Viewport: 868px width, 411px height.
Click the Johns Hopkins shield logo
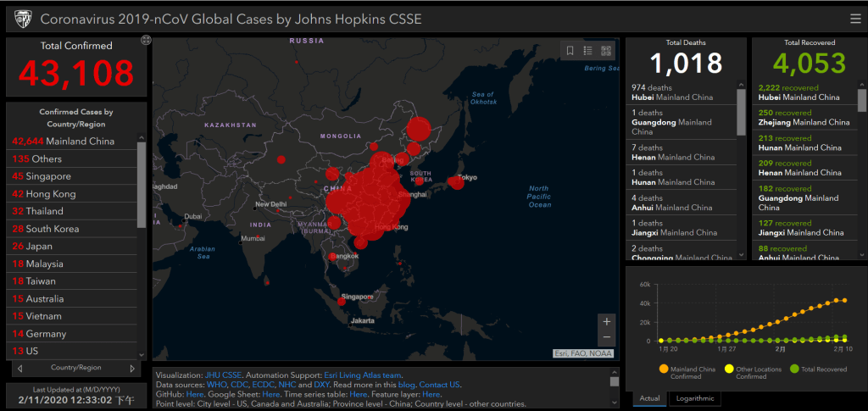pyautogui.click(x=22, y=19)
